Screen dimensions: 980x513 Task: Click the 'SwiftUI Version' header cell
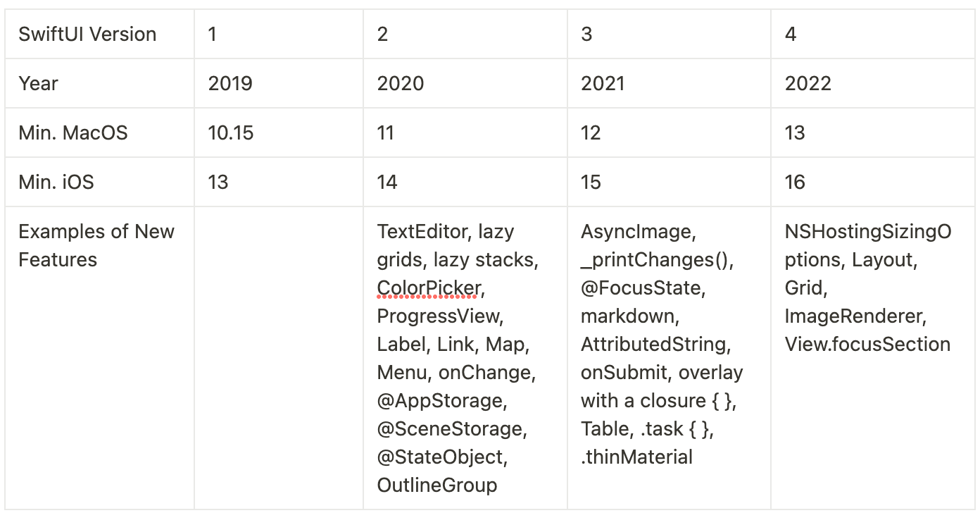coord(87,35)
